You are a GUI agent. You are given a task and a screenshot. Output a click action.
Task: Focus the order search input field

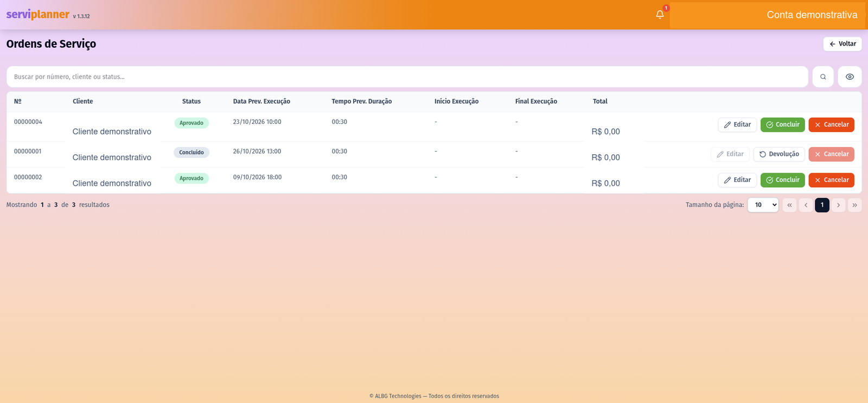(x=407, y=77)
